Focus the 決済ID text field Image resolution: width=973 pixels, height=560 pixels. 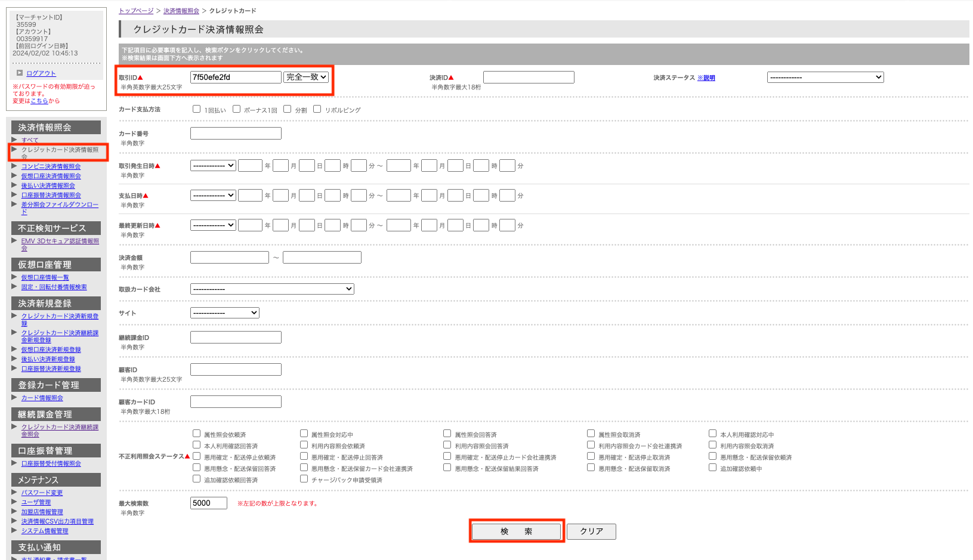[529, 77]
